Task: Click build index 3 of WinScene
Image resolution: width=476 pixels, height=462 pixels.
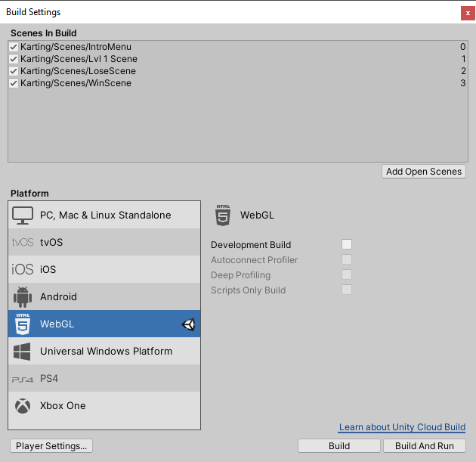Action: [462, 83]
